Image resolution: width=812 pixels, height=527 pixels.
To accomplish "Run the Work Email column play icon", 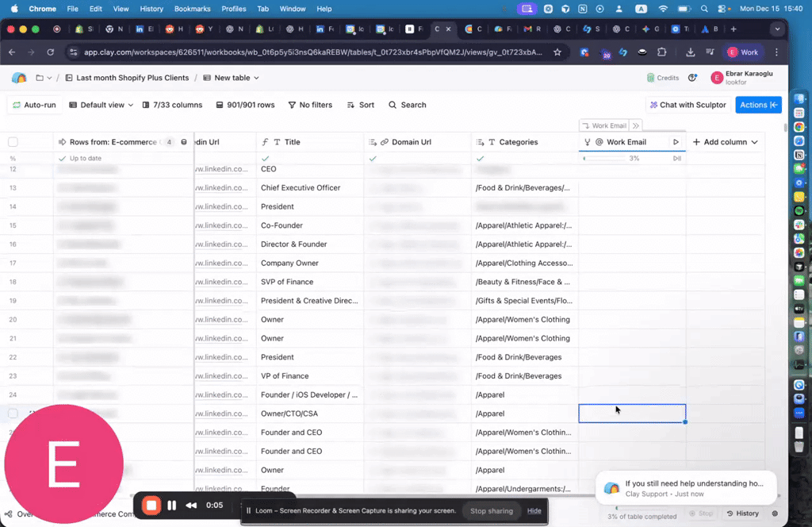I will pyautogui.click(x=676, y=142).
